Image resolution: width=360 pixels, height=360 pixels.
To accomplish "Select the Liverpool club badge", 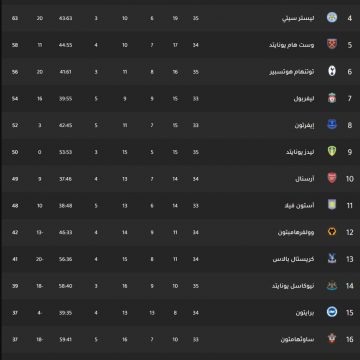I will pos(332,98).
